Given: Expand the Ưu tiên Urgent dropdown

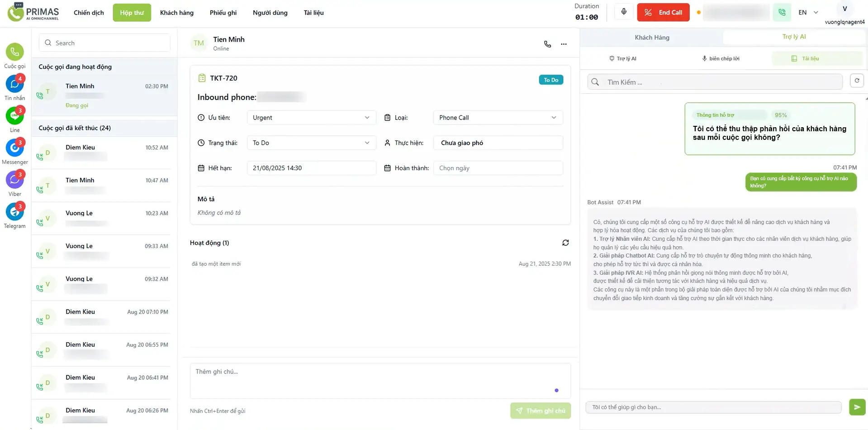Looking at the screenshot, I should click(311, 118).
